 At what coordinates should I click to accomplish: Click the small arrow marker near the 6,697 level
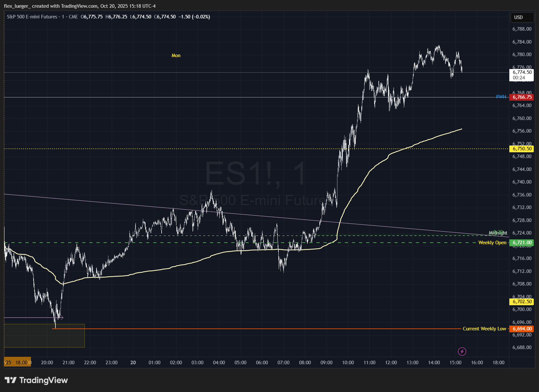[x=62, y=318]
